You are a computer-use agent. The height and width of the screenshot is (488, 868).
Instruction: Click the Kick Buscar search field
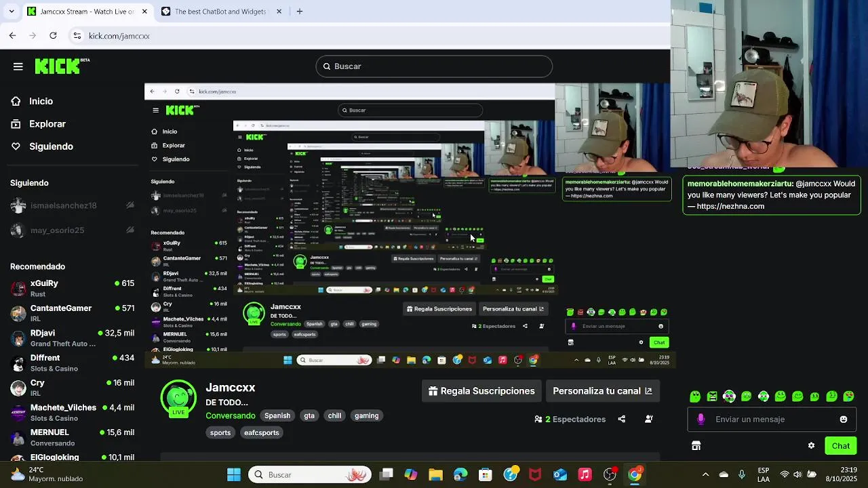pyautogui.click(x=434, y=66)
